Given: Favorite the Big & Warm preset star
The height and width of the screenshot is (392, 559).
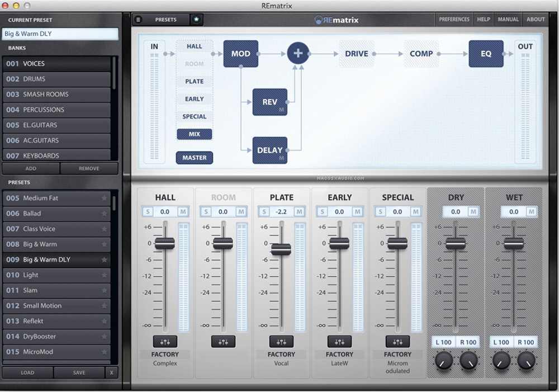Looking at the screenshot, I should click(104, 244).
